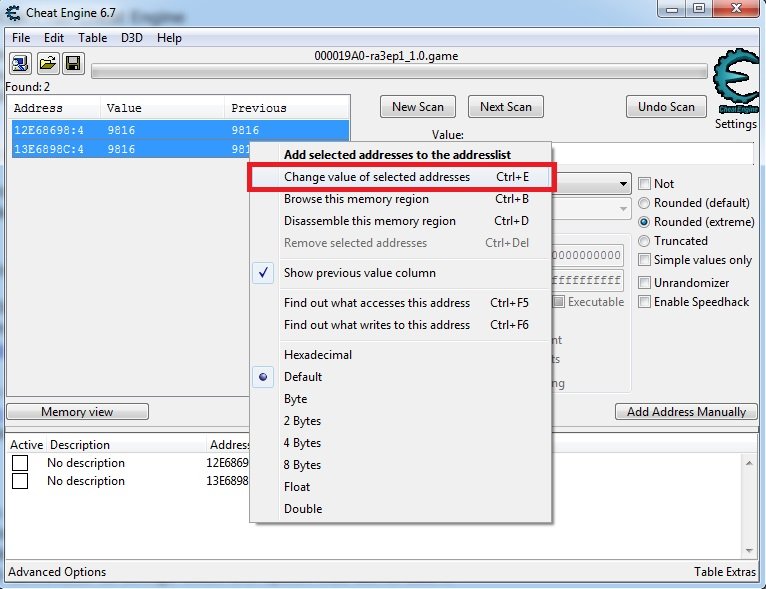
Task: Click the Value column header in results
Action: pyautogui.click(x=163, y=108)
